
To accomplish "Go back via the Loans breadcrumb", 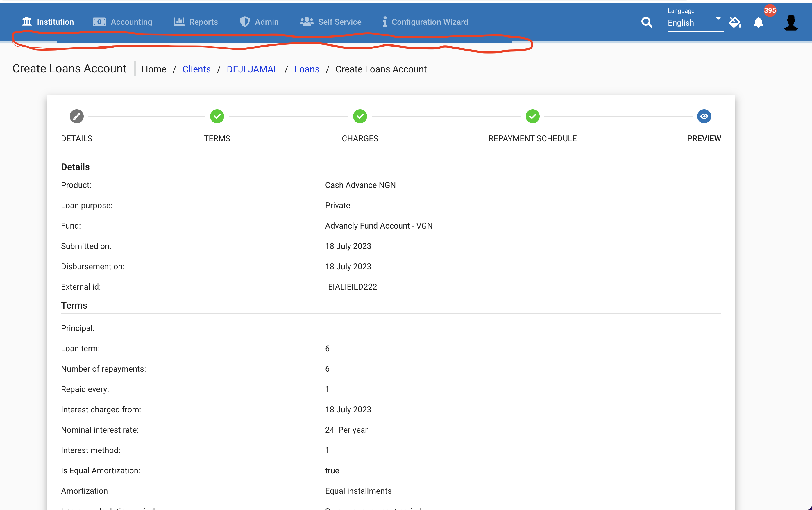I will [307, 69].
